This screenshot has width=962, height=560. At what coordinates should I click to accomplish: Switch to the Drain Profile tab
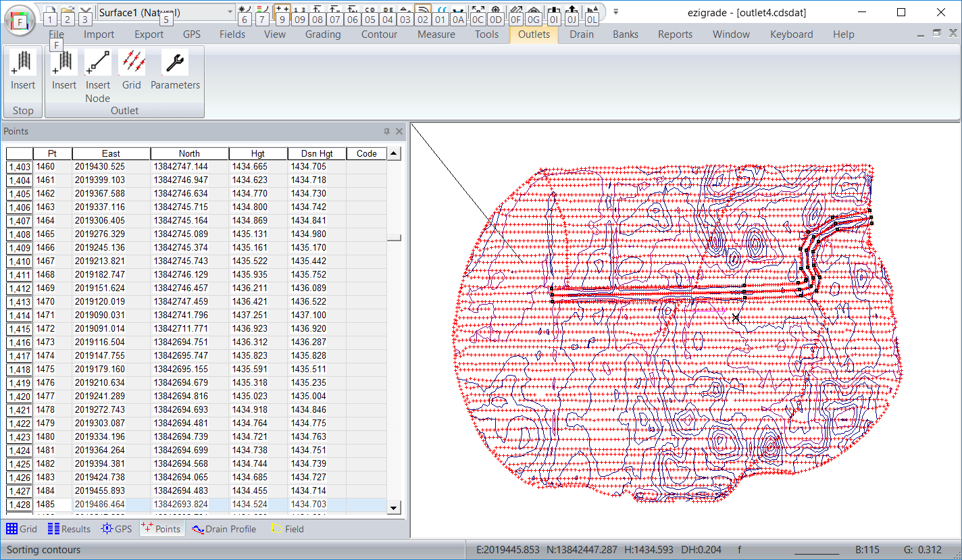224,529
